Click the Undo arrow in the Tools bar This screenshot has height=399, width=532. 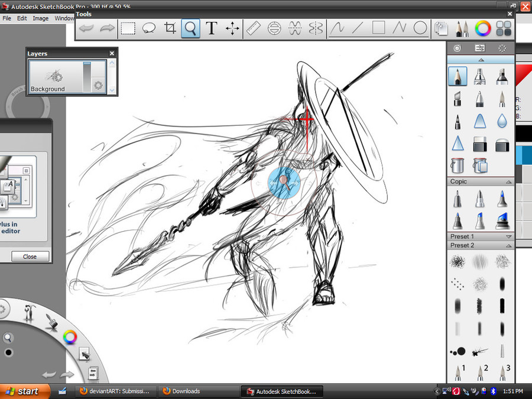86,28
